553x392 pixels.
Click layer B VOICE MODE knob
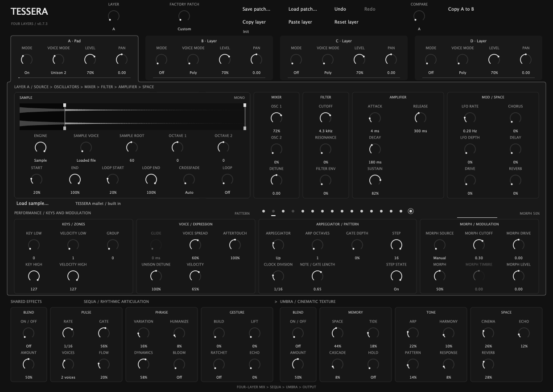tap(193, 59)
